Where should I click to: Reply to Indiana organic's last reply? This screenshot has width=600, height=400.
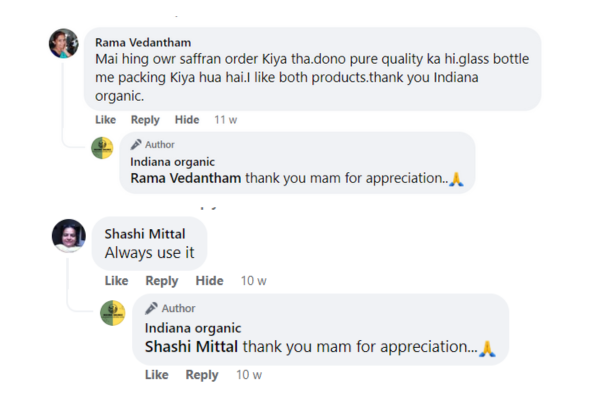point(202,375)
